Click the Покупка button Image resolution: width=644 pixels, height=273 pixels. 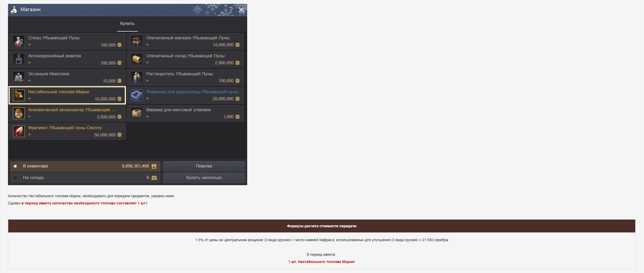pos(204,166)
